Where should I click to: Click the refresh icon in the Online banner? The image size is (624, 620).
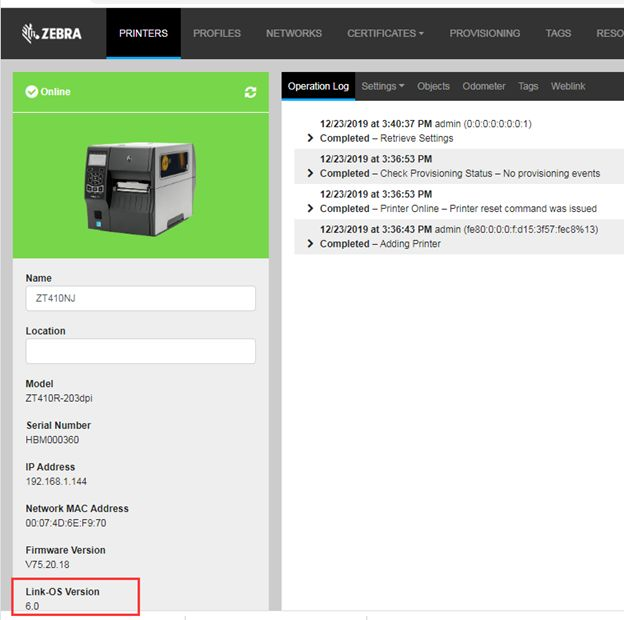[x=250, y=92]
